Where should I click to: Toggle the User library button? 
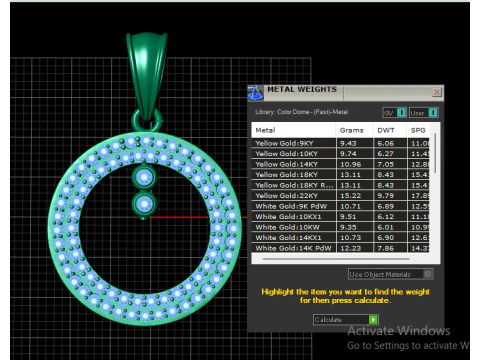[424, 113]
